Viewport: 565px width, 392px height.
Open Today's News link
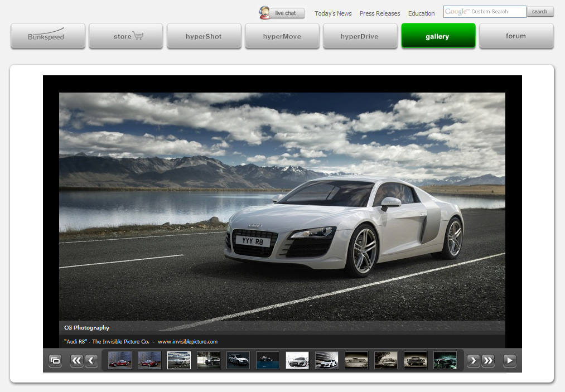[x=333, y=13]
